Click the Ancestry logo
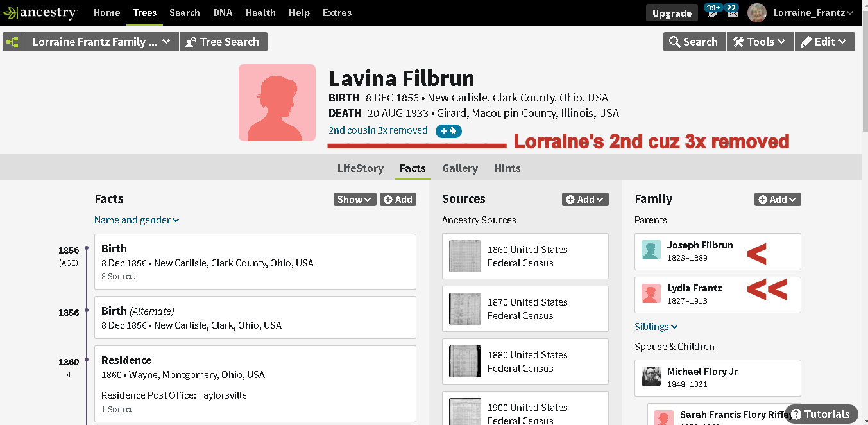 pos(40,13)
